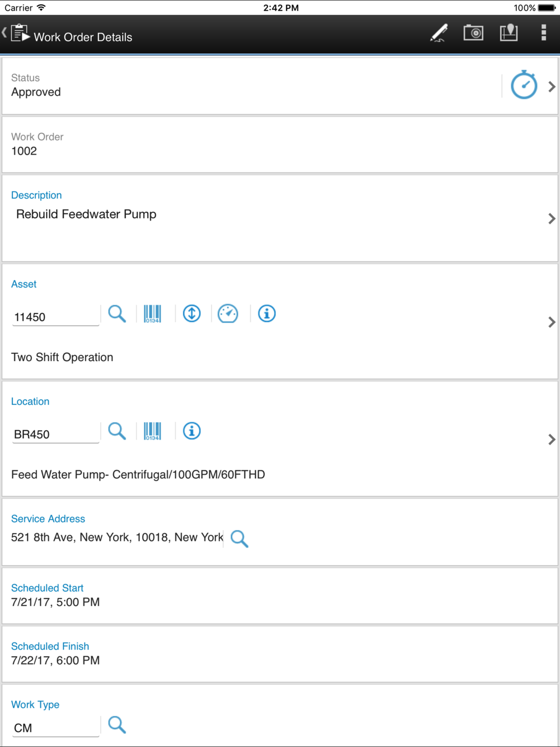This screenshot has height=747, width=560.
Task: Focus the Asset field showing 11450
Action: coord(56,317)
